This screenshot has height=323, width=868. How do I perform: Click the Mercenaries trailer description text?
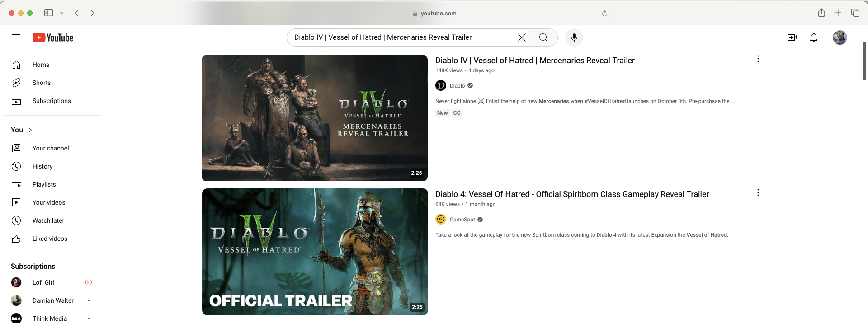[x=585, y=101]
